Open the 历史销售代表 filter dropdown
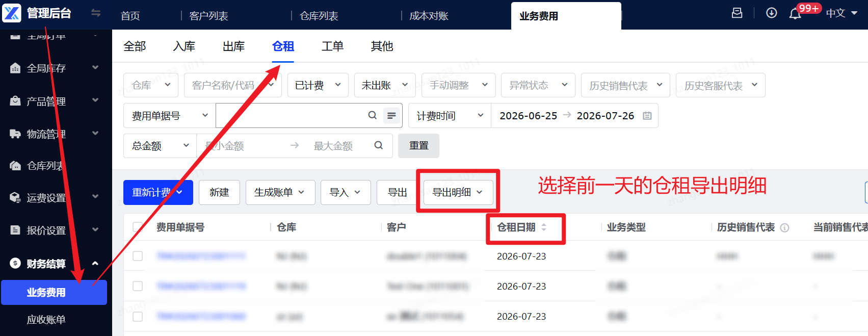The height and width of the screenshot is (336, 868). click(625, 85)
